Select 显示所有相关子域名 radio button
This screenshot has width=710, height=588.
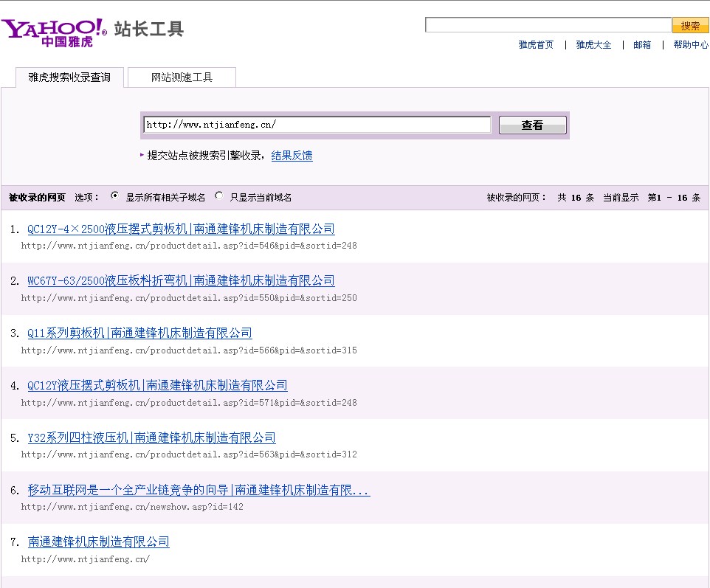tap(115, 196)
